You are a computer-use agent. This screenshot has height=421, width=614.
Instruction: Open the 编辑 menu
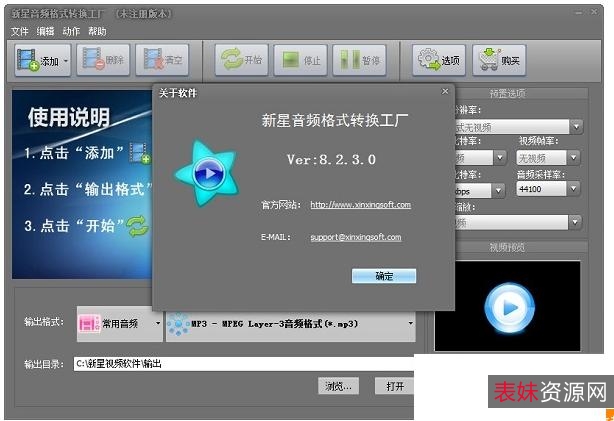click(45, 31)
